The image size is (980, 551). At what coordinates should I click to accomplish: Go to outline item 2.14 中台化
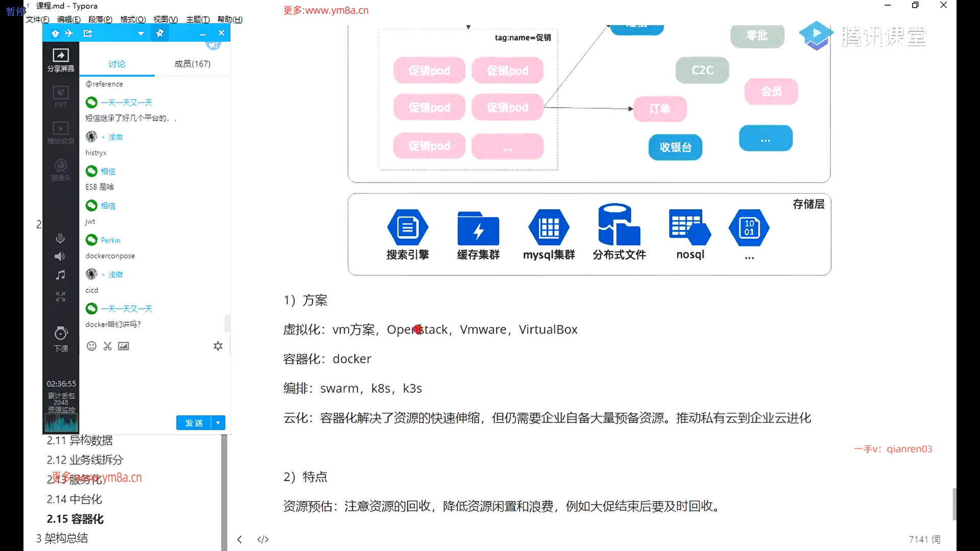click(75, 499)
